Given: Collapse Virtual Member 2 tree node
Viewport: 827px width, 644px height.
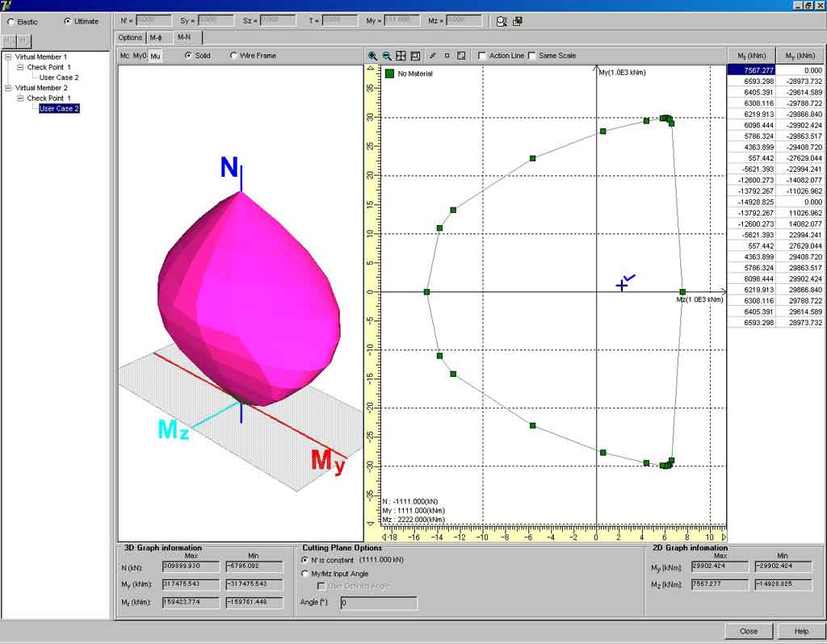Looking at the screenshot, I should [8, 88].
